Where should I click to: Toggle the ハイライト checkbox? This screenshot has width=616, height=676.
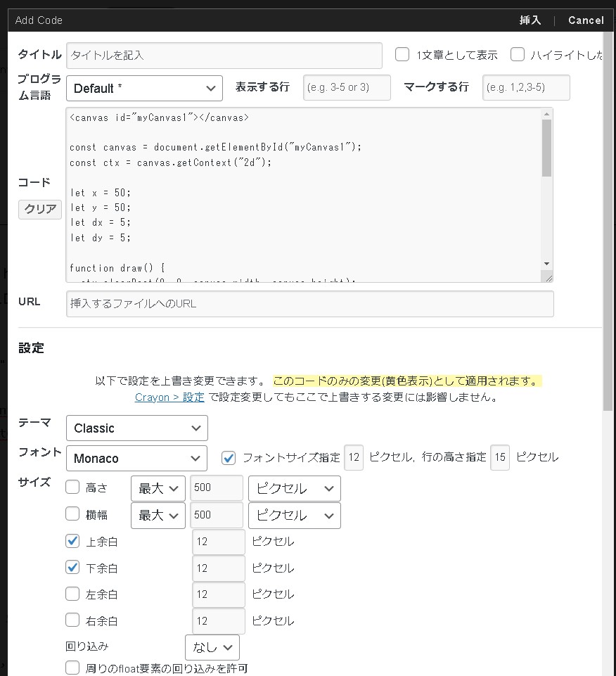click(518, 55)
